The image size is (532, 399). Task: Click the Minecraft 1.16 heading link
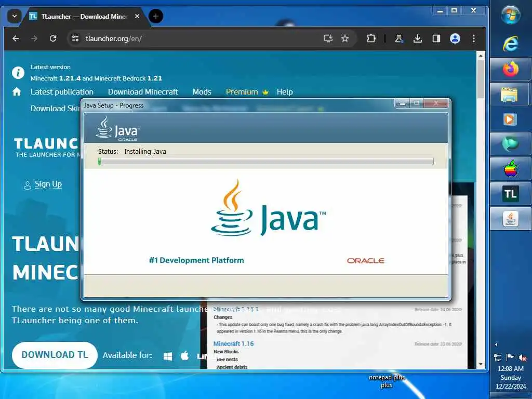pyautogui.click(x=233, y=343)
